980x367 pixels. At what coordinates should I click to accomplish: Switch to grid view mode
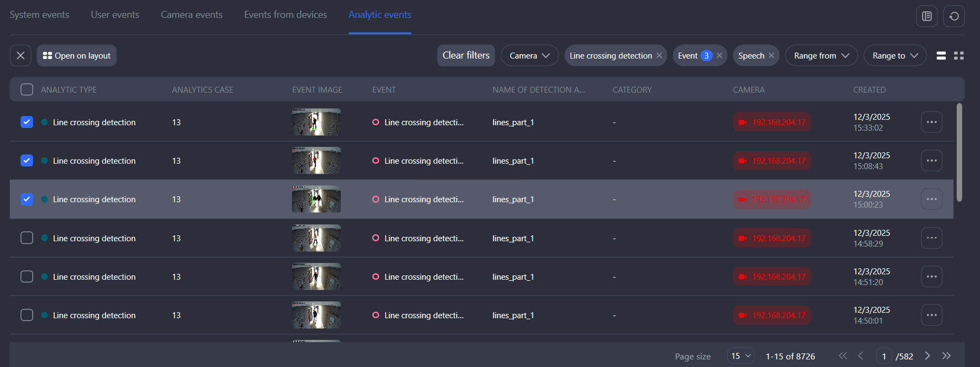[959, 56]
